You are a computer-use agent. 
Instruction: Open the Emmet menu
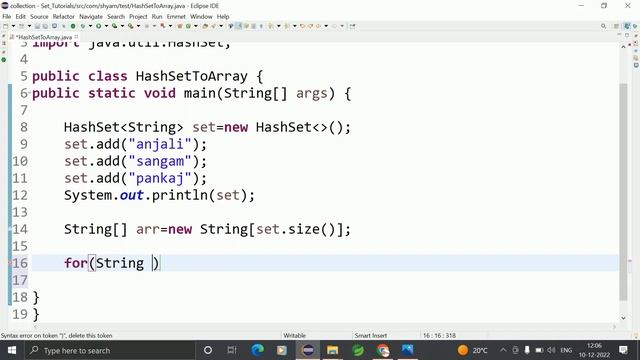click(176, 17)
